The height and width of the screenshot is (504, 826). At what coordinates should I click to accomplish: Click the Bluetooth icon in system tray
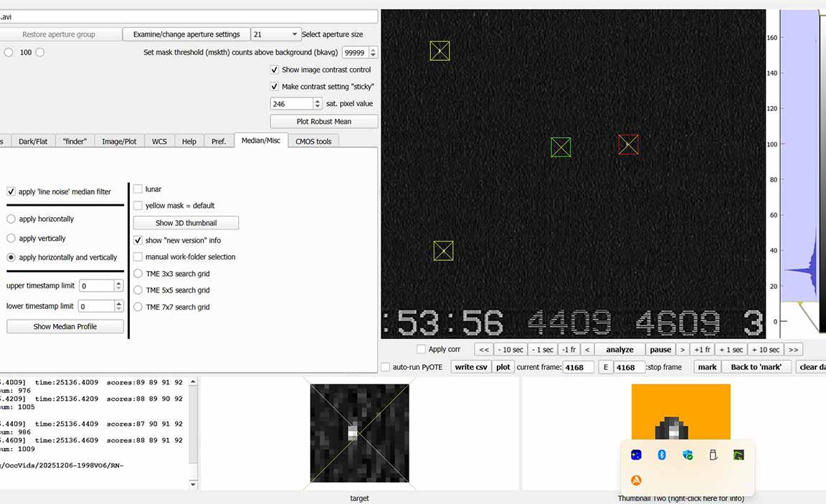pyautogui.click(x=663, y=455)
